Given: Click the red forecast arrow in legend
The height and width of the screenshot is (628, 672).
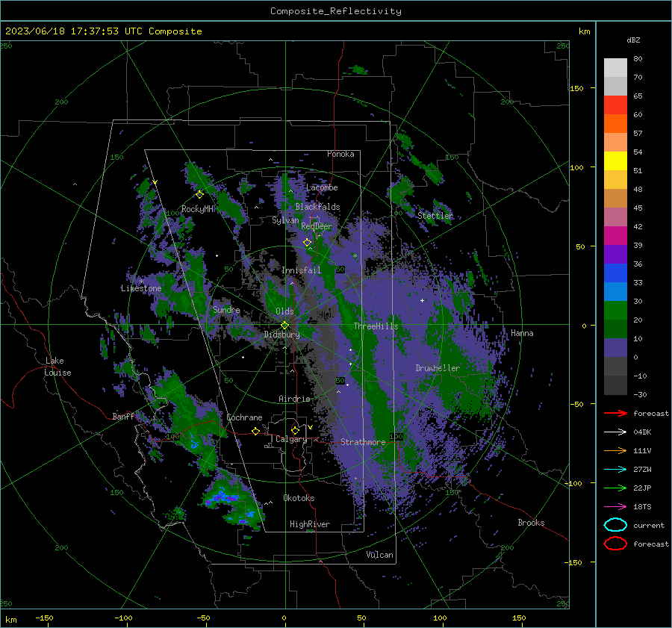Looking at the screenshot, I should 615,413.
